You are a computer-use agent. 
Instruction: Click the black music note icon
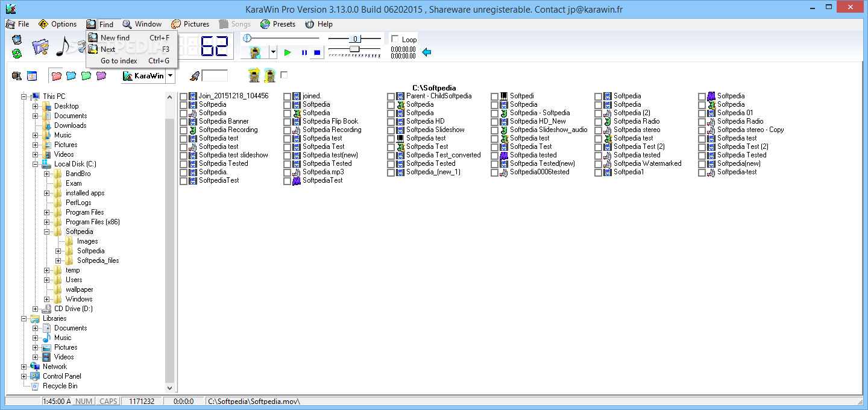click(x=63, y=46)
